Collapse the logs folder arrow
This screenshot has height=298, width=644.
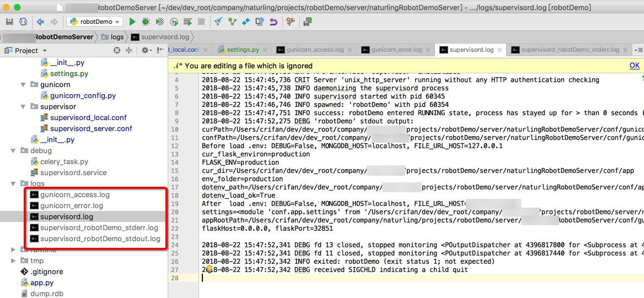[x=14, y=183]
